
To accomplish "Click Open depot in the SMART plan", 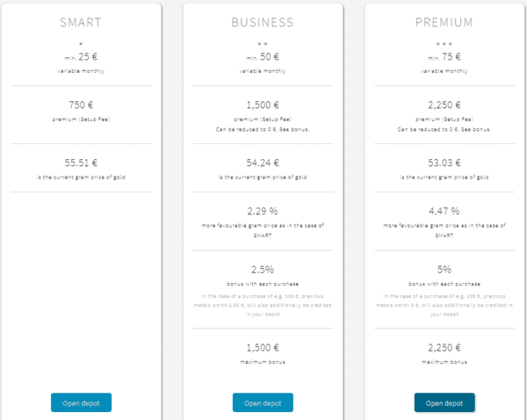I will tap(81, 402).
